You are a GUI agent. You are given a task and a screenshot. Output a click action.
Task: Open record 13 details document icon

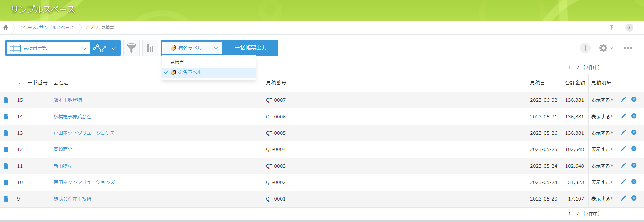click(6, 133)
